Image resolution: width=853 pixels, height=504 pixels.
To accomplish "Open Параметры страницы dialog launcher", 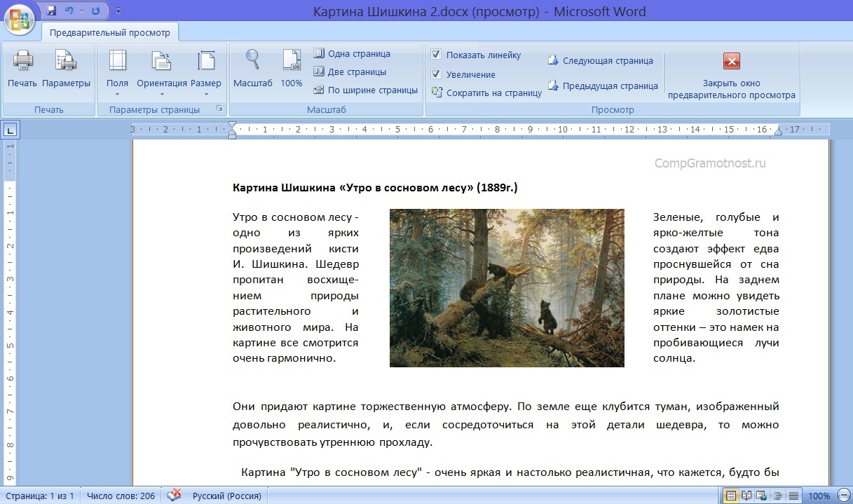I will click(219, 109).
